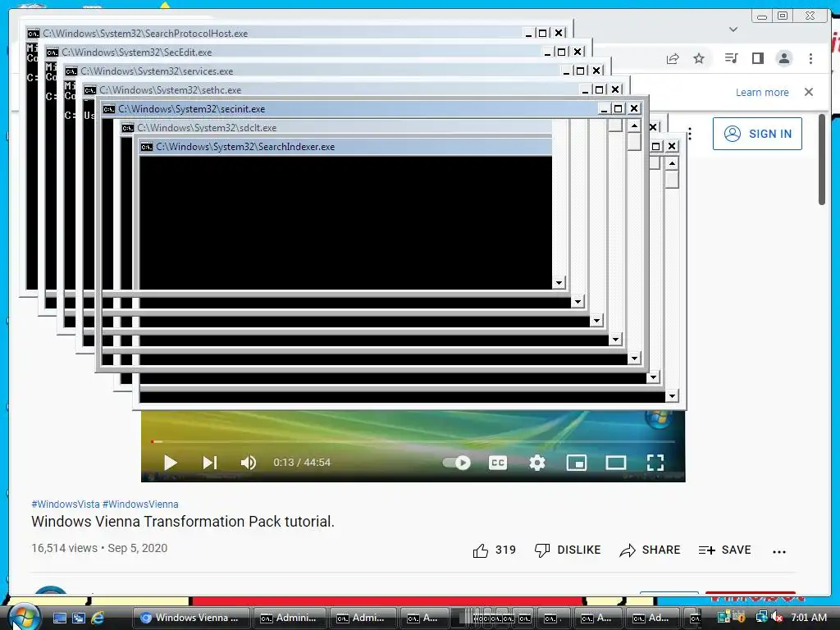Mute the video volume icon
The height and width of the screenshot is (630, 840).
coord(248,463)
